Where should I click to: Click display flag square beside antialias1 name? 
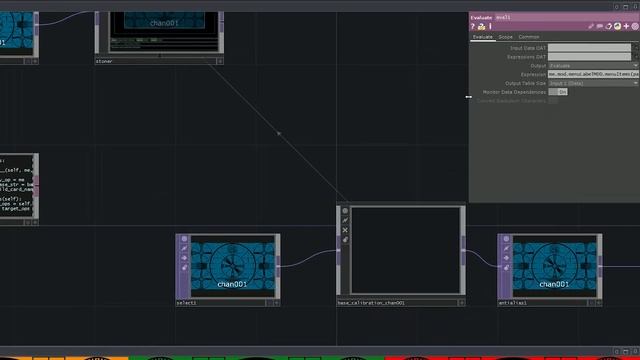591,303
